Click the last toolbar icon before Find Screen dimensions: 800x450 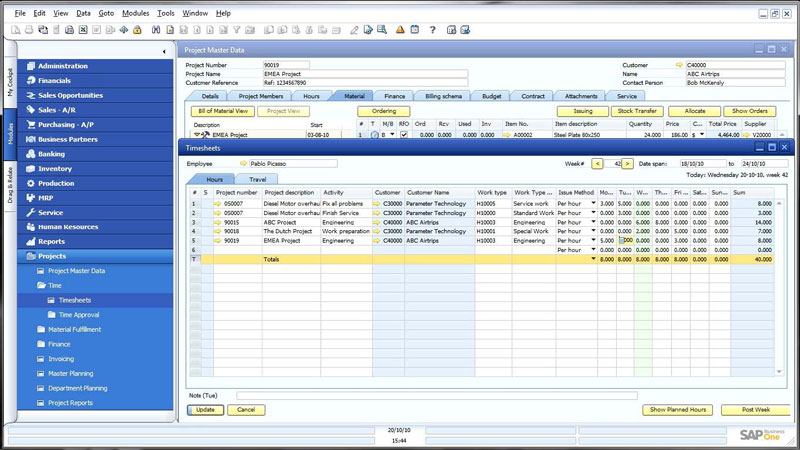click(x=137, y=30)
